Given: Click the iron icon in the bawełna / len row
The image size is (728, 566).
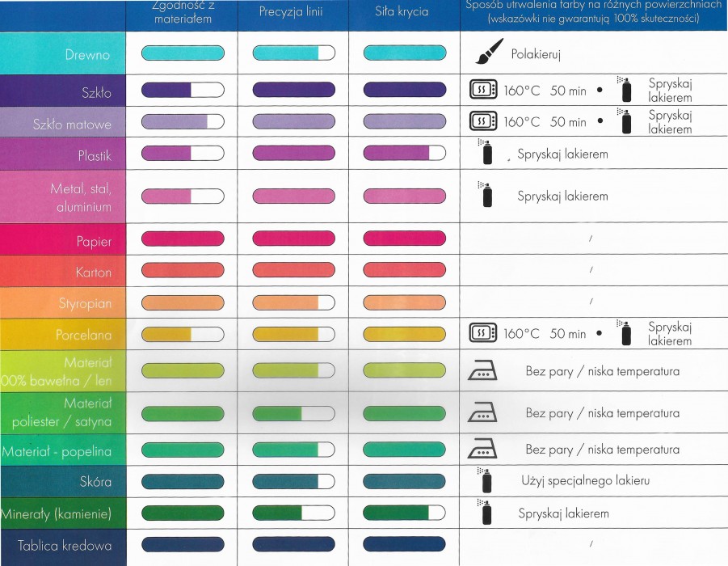Looking at the screenshot, I should click(482, 370).
